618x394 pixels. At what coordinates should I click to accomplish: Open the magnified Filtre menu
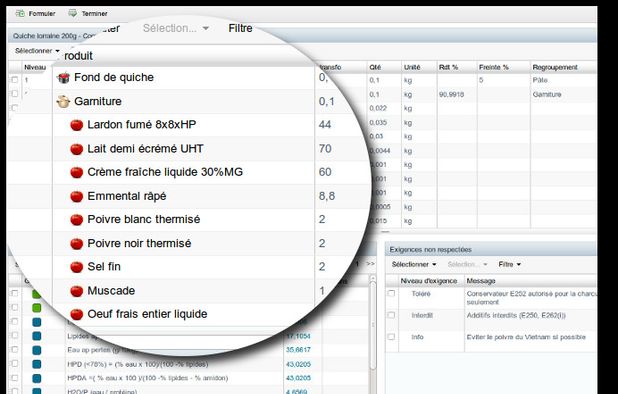(x=240, y=28)
